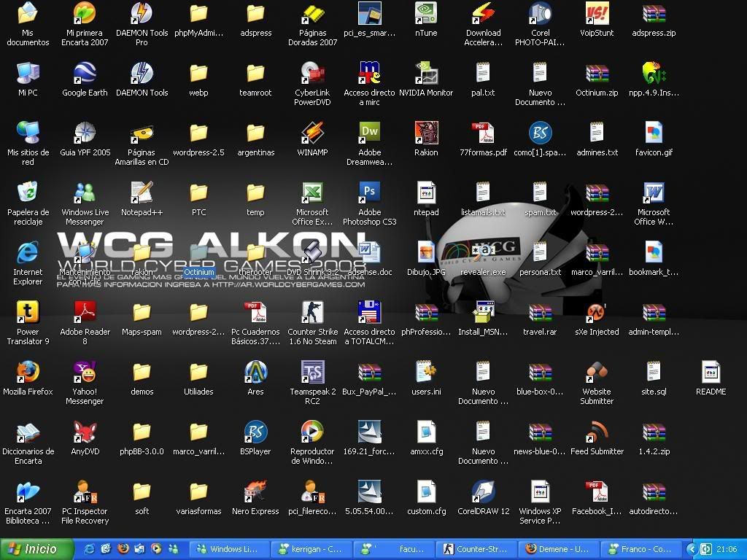
Task: Open Internet Explorer desktop icon
Action: 28,252
